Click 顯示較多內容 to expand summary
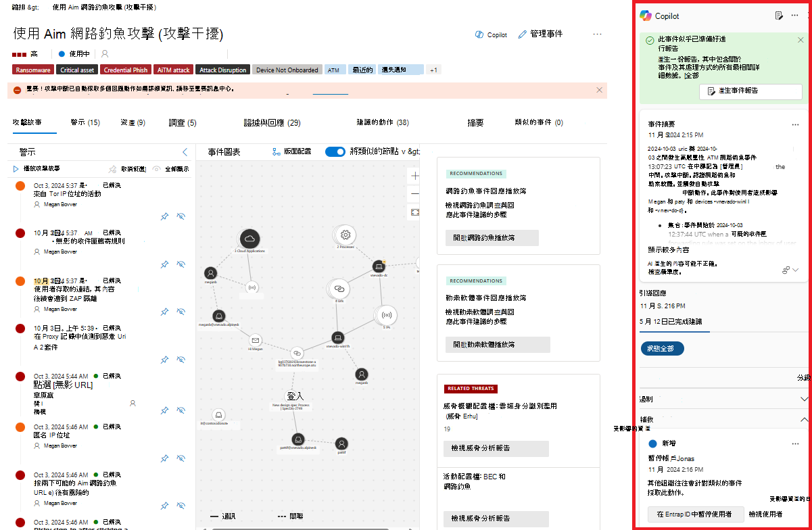812x530 pixels. click(x=669, y=249)
